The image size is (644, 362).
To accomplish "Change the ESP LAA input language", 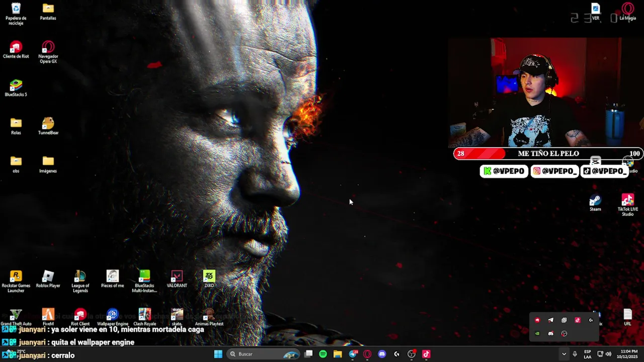I will [588, 354].
